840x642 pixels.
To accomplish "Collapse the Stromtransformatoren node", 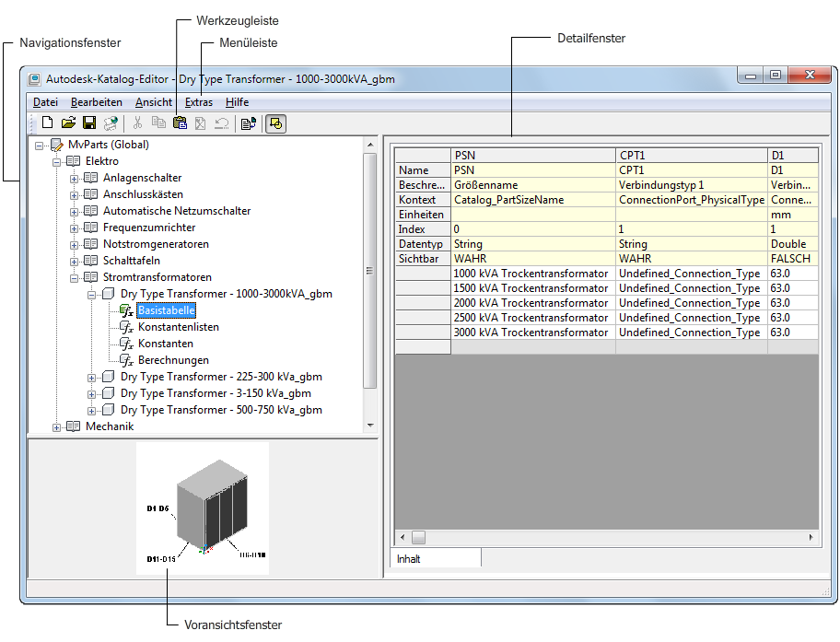I will tap(74, 279).
